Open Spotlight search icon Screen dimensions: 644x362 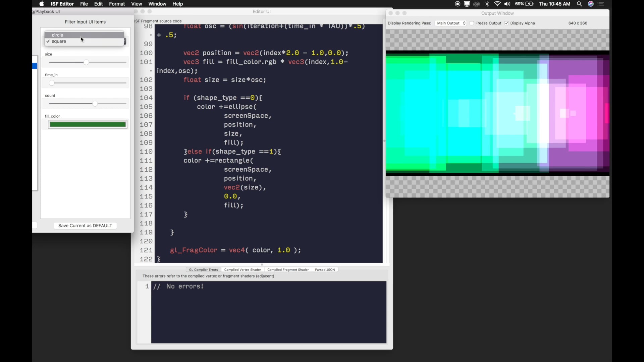579,4
